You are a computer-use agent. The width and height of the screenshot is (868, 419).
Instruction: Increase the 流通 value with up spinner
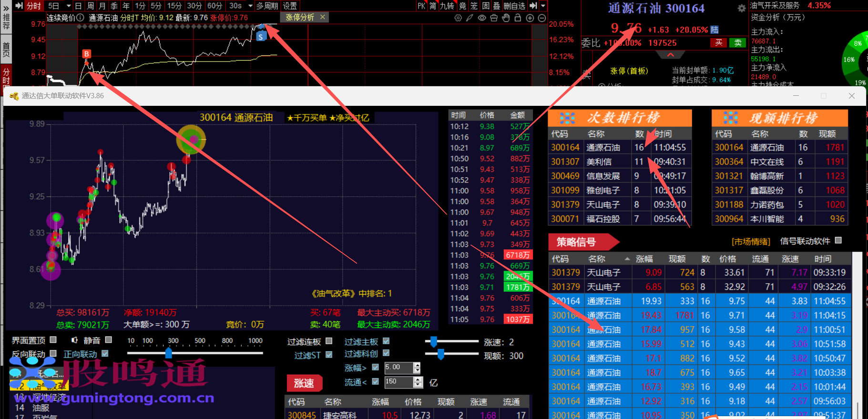coord(418,379)
